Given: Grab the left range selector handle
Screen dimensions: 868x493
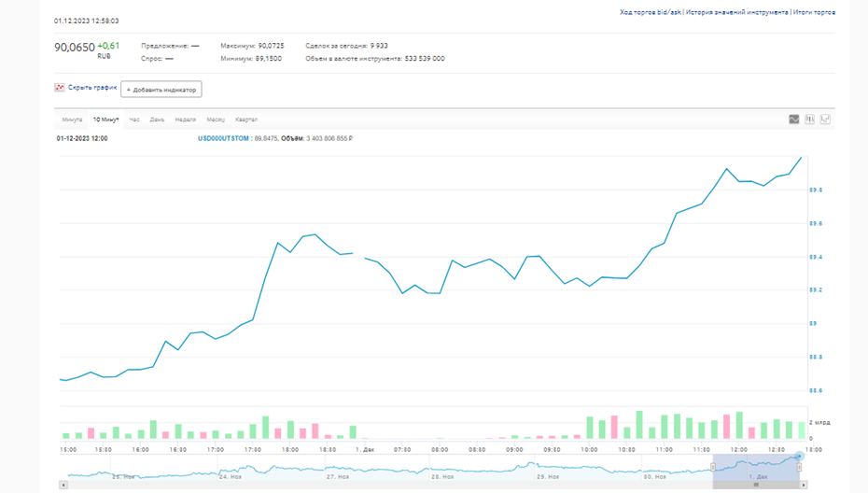Looking at the screenshot, I should pos(713,468).
